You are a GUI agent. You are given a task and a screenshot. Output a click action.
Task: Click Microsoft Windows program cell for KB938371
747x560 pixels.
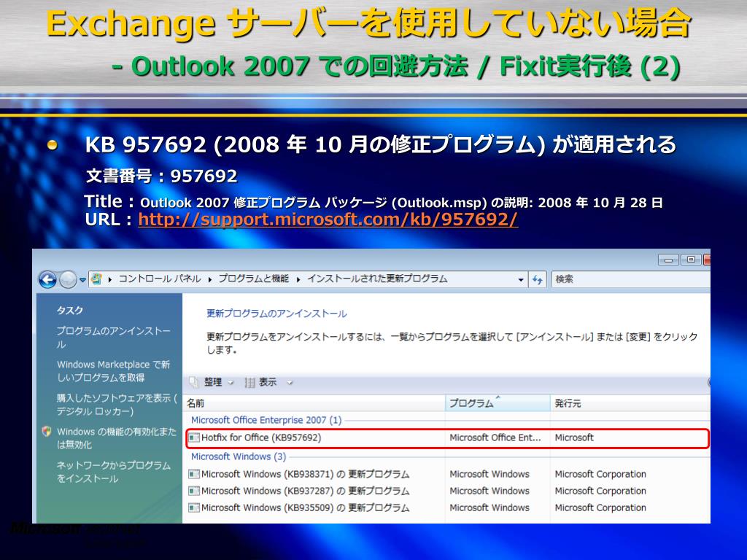pyautogui.click(x=489, y=474)
